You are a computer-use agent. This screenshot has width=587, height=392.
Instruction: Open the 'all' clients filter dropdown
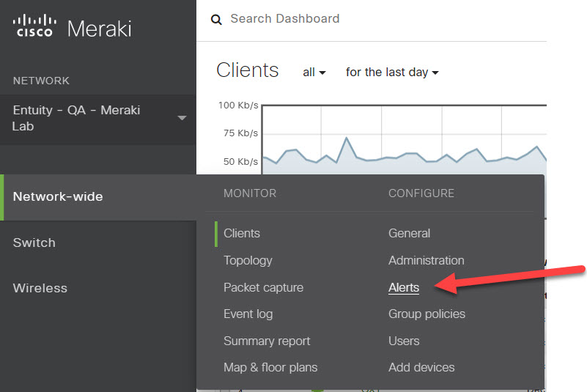click(314, 73)
